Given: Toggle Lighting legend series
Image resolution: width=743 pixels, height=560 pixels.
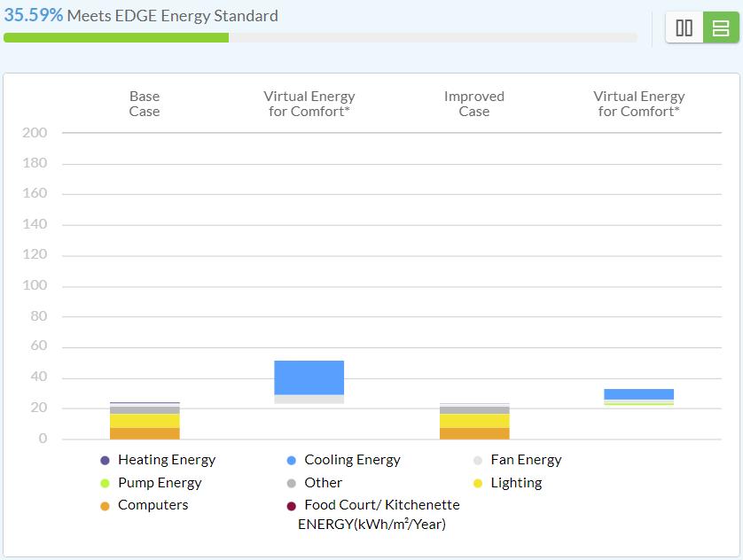Looking at the screenshot, I should [x=508, y=483].
